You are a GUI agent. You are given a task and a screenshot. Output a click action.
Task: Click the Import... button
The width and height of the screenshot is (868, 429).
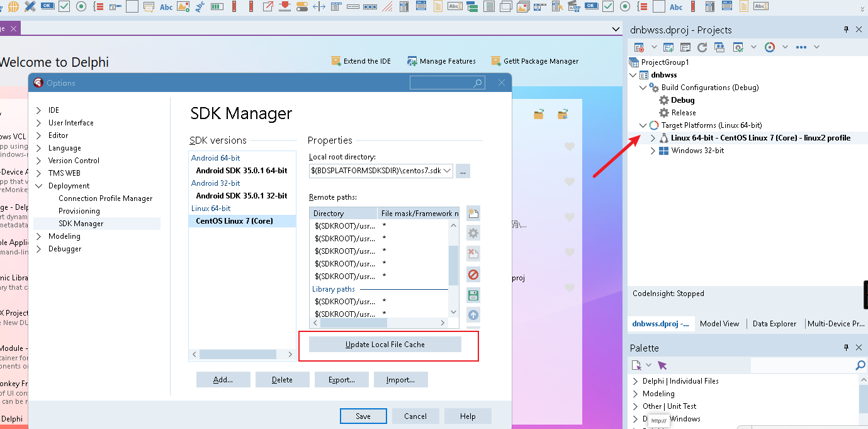click(x=401, y=380)
